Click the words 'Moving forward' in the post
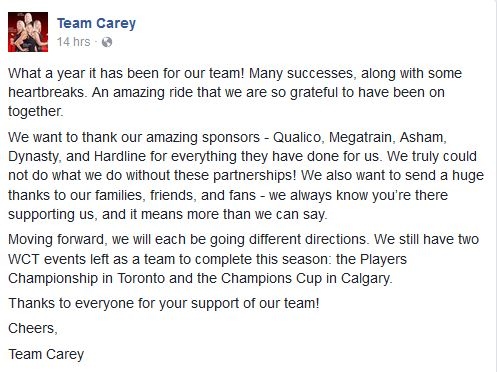 pos(56,239)
